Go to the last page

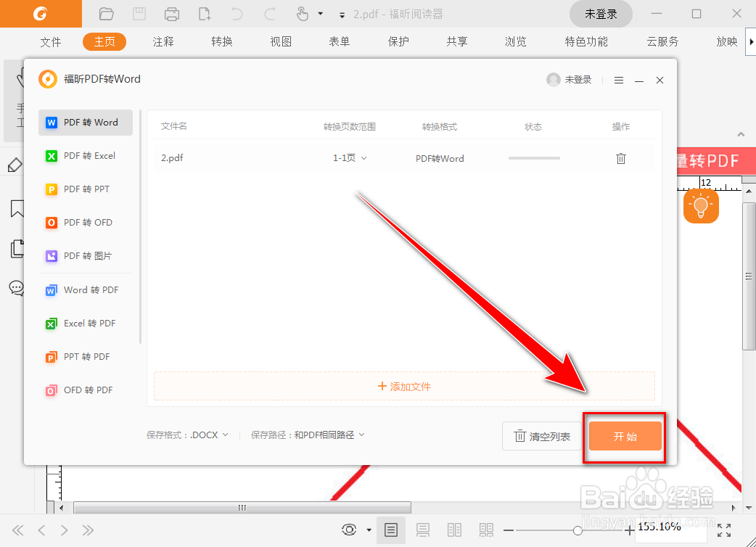[x=88, y=530]
